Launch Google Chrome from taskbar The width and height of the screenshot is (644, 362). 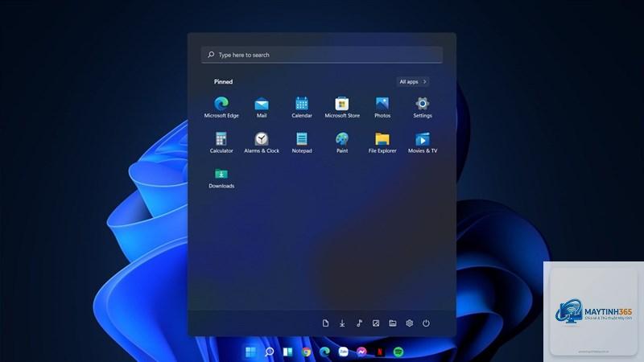[x=306, y=352]
